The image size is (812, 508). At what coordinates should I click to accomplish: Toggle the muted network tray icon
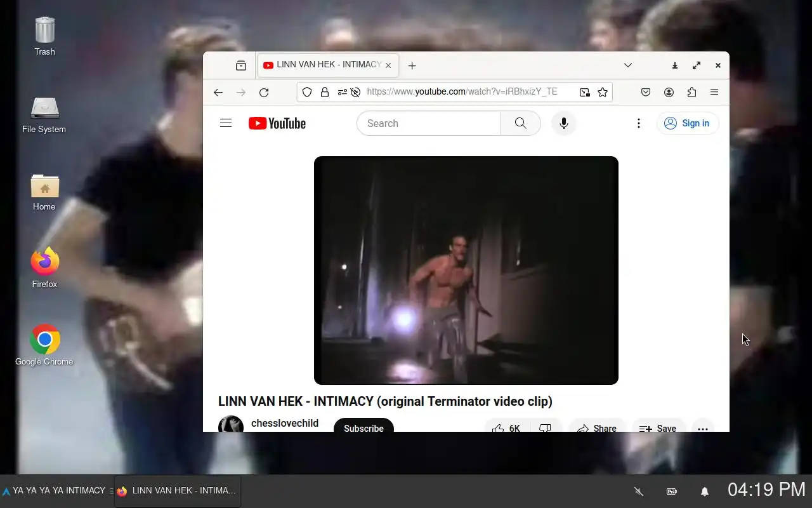pos(639,491)
